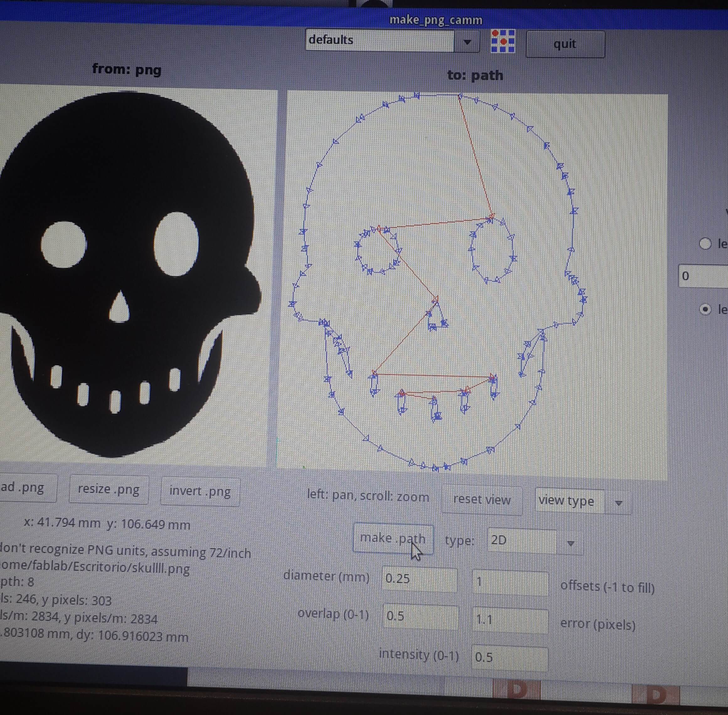Click the field containing 0 at right

[703, 276]
